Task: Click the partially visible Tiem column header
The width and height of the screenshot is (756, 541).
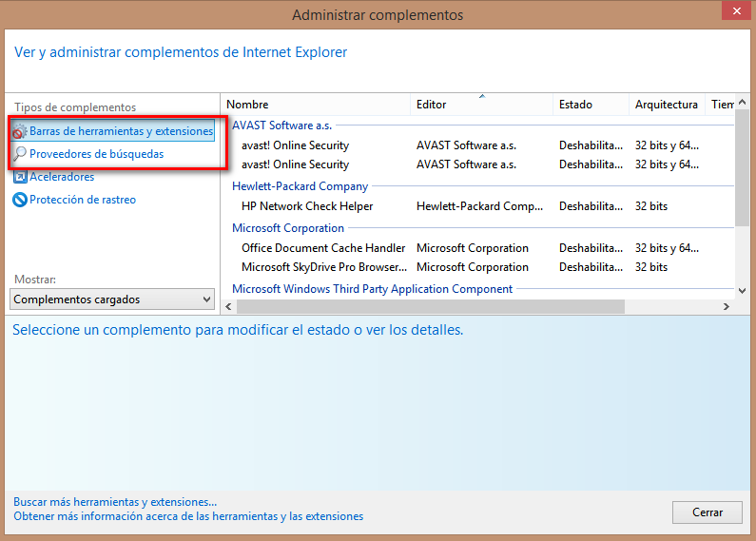Action: 720,105
